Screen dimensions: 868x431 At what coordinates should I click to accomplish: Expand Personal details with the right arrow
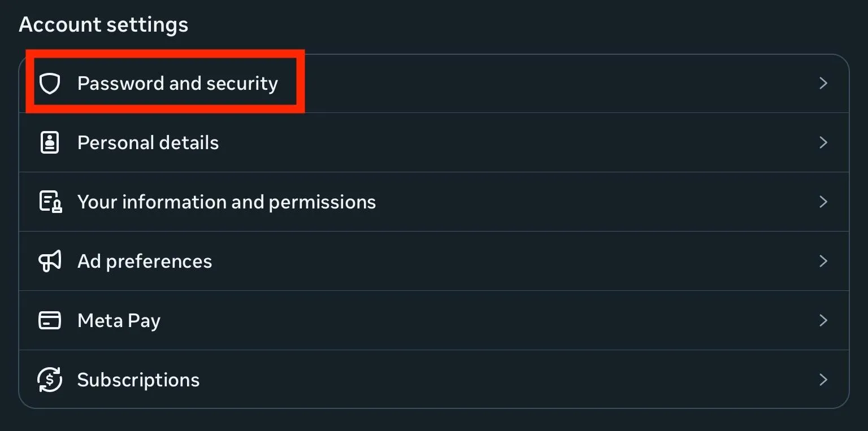click(823, 142)
